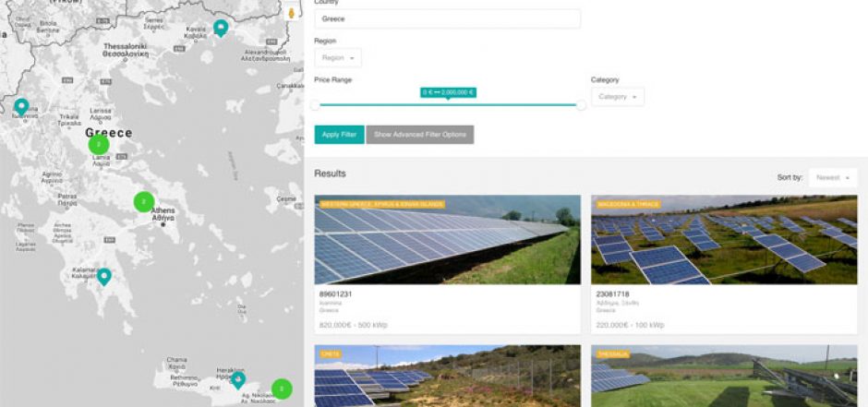Screen dimensions: 868x407
Task: Click the Apply Filter button
Action: tap(339, 135)
